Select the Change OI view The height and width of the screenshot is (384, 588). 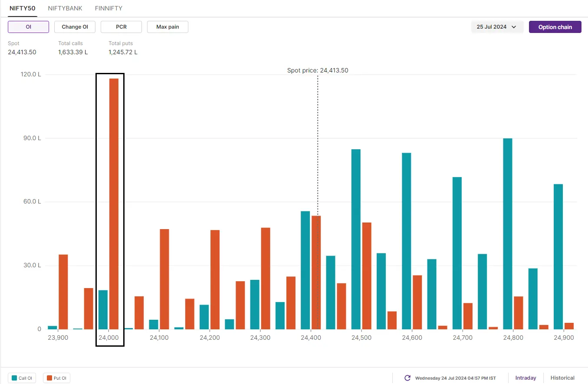pos(75,27)
